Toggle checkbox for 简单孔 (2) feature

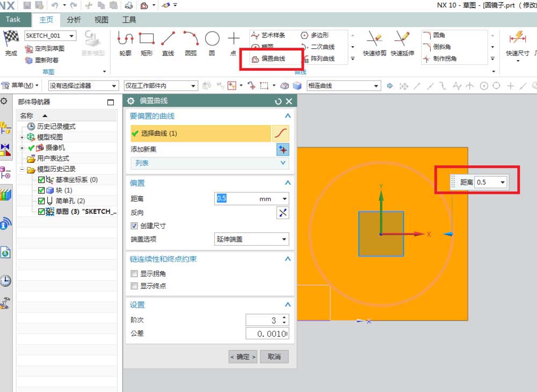point(41,201)
